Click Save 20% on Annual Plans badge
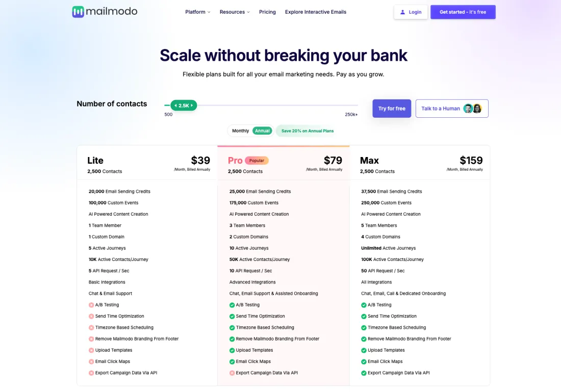The height and width of the screenshot is (392, 561). tap(307, 131)
